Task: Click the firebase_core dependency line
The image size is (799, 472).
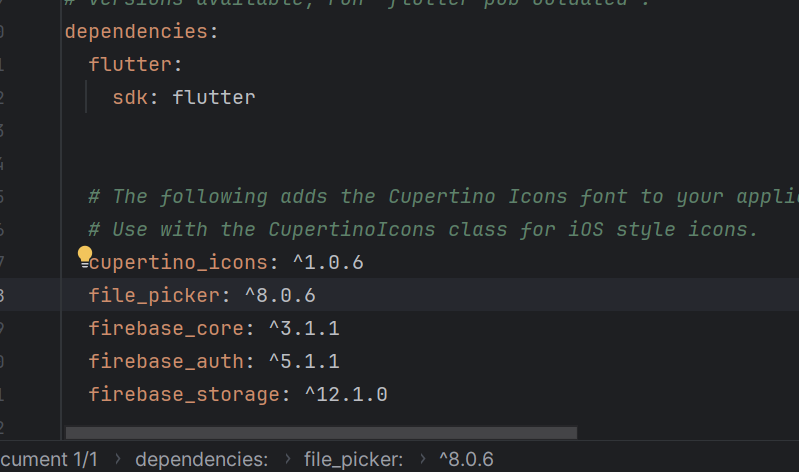Action: pos(214,328)
